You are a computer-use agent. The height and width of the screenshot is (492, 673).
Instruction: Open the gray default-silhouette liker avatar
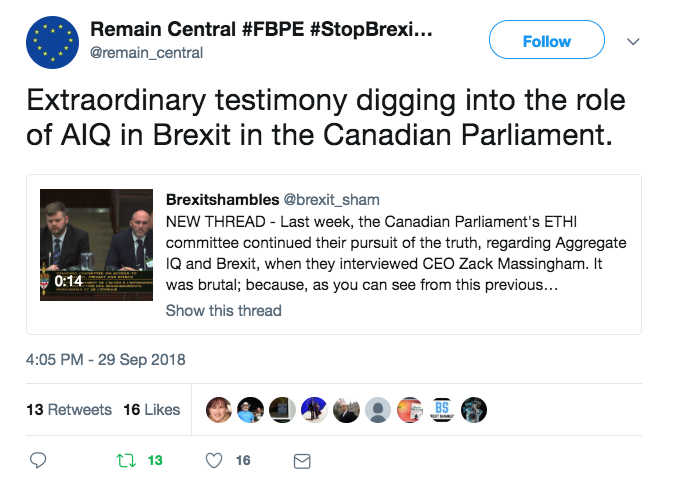point(377,409)
